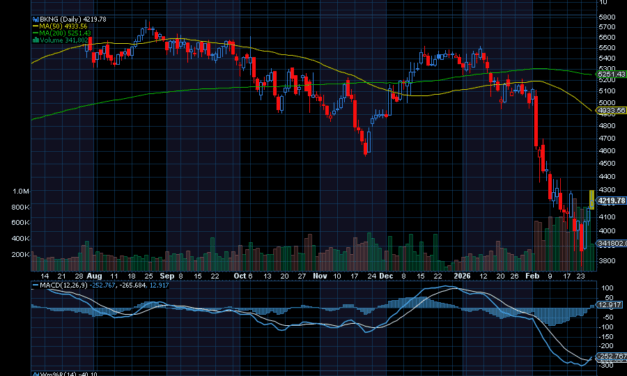Click the 27 date label before Nov
Viewport: 627px width, 376px height.
point(302,276)
